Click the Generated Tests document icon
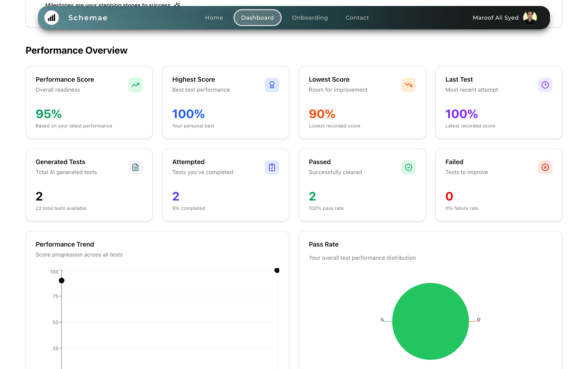Viewport: 588px width, 369px height. pos(135,167)
